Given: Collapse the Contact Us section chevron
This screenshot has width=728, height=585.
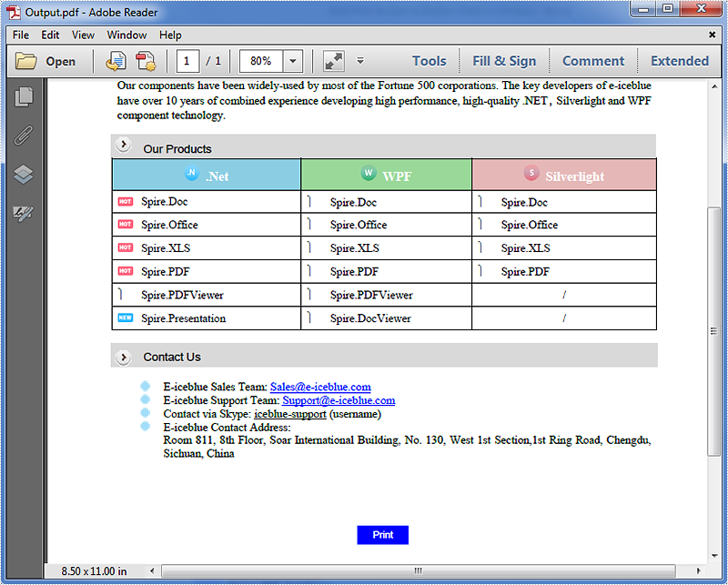Looking at the screenshot, I should [x=124, y=358].
